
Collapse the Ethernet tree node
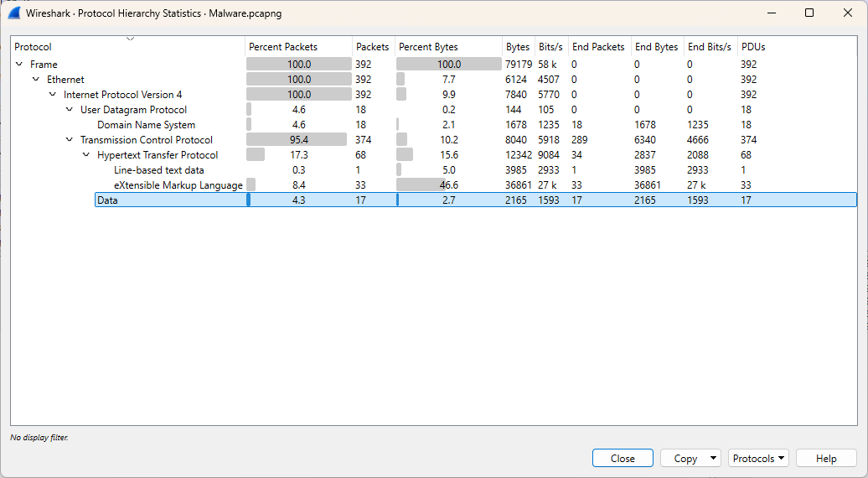(x=36, y=79)
